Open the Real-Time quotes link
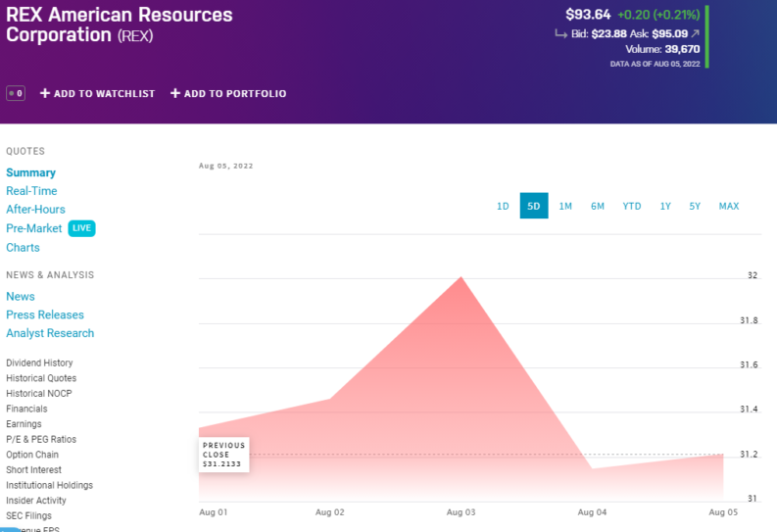This screenshot has height=532, width=777. pyautogui.click(x=31, y=191)
